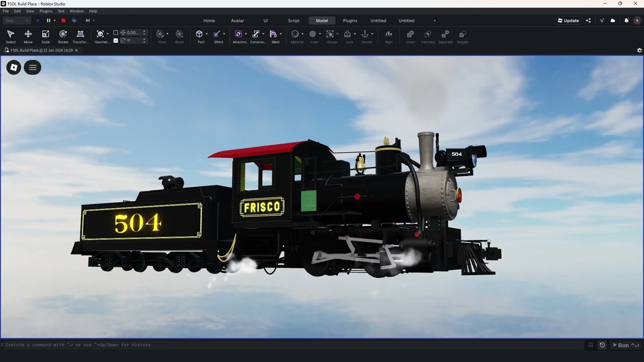Screen dimensions: 644x362
Task: Open the user account avatar
Action: (637, 21)
